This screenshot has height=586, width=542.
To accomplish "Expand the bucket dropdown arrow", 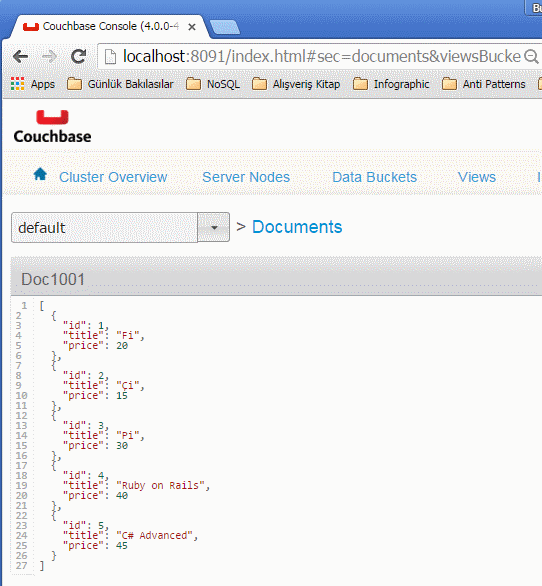I will coord(213,227).
